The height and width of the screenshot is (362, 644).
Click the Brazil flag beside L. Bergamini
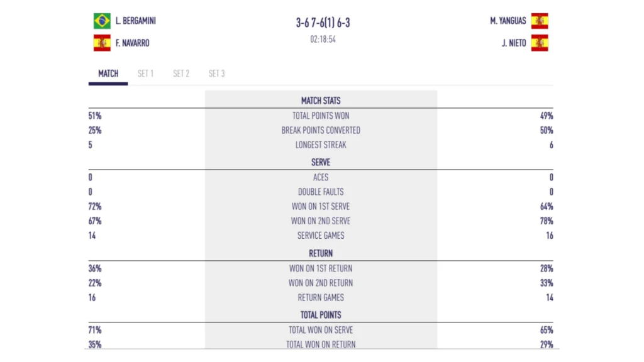tap(102, 21)
